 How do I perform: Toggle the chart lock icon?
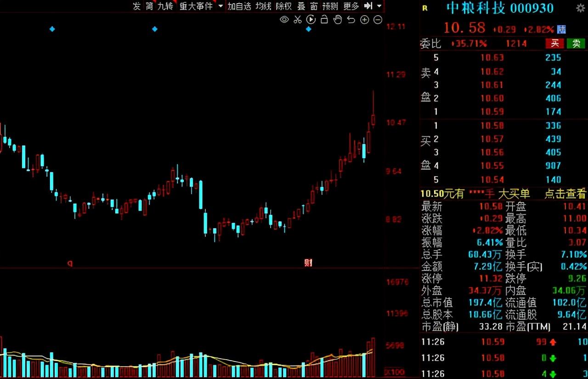[324, 19]
